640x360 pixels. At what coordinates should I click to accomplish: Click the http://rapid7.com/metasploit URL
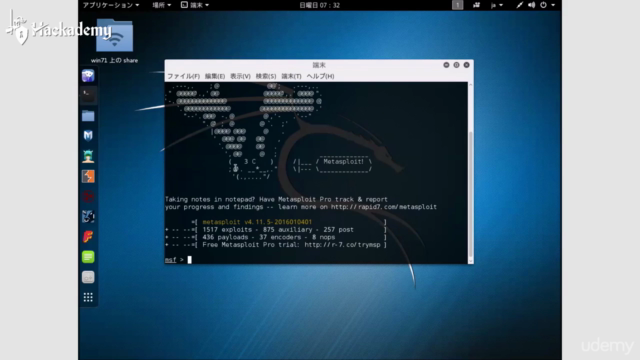click(x=384, y=207)
